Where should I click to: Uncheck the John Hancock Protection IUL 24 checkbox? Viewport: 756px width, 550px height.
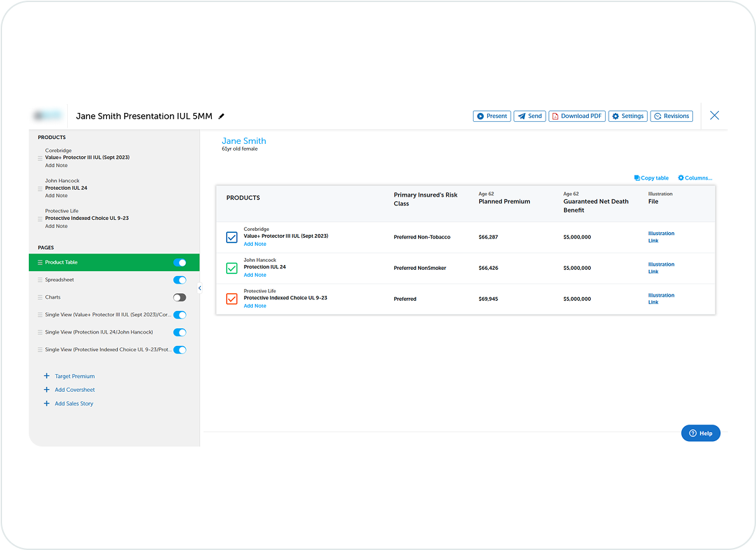pos(232,268)
